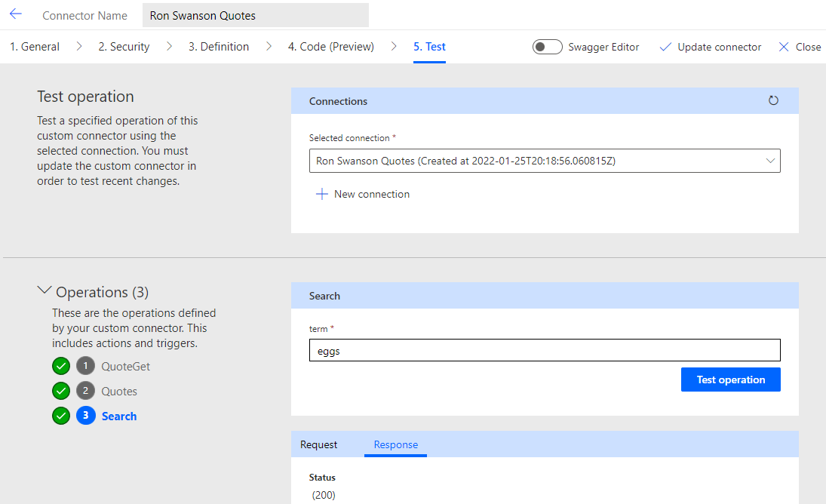Switch to the Request tab
This screenshot has height=504, width=826.
click(318, 444)
